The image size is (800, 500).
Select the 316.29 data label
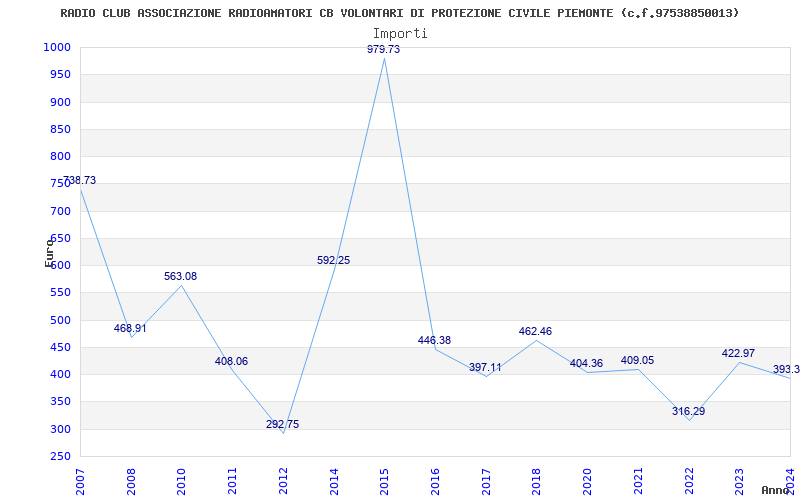pos(688,411)
